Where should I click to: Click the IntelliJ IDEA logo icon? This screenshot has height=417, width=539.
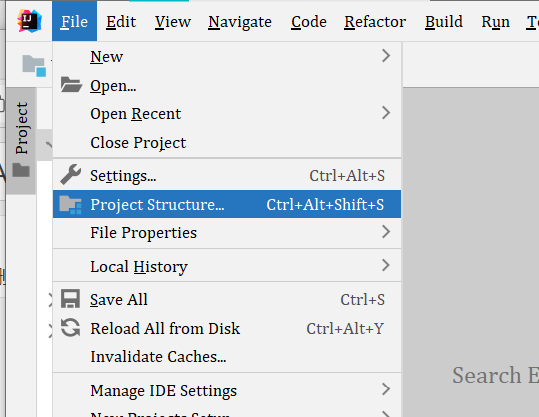click(30, 21)
